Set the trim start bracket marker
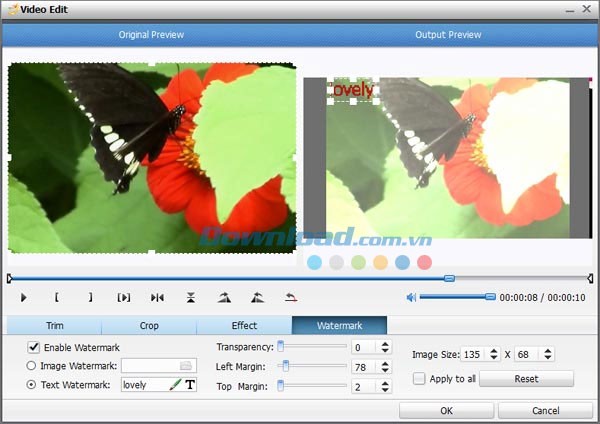Screen dimensions: 600x424 [x=57, y=297]
